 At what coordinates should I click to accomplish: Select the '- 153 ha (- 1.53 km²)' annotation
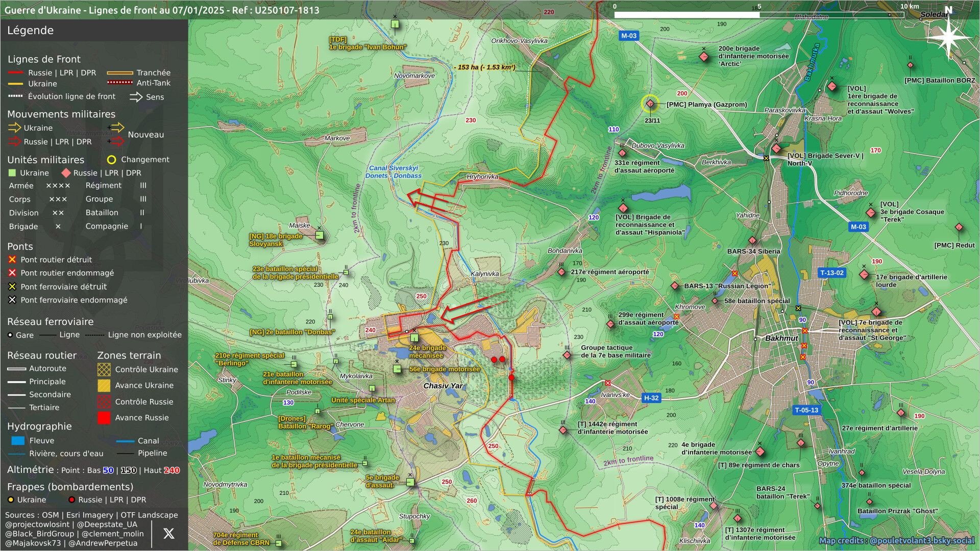484,67
